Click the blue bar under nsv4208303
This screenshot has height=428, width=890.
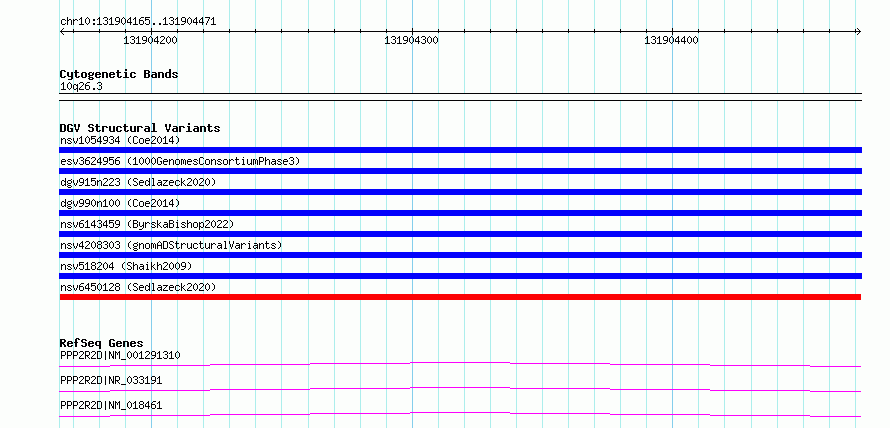point(460,255)
